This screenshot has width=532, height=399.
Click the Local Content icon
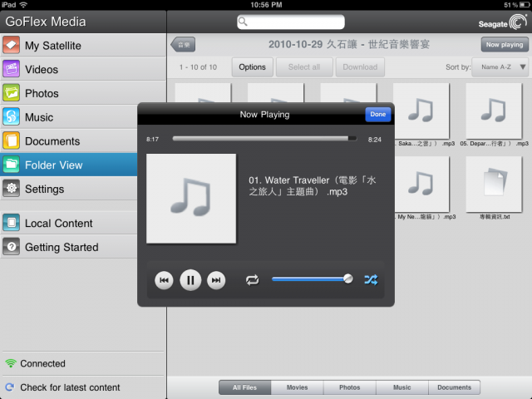coord(11,223)
